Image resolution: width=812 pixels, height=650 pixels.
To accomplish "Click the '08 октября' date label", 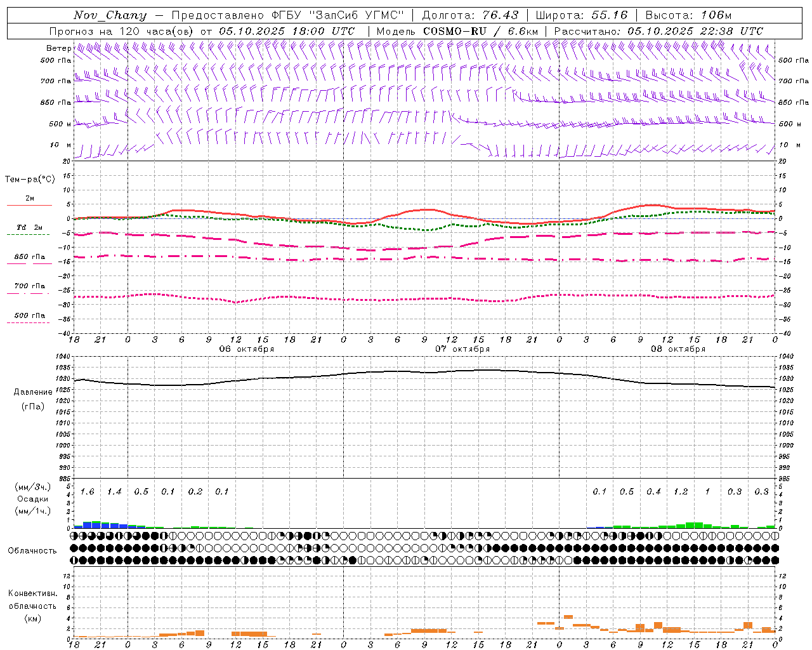I will coord(678,349).
